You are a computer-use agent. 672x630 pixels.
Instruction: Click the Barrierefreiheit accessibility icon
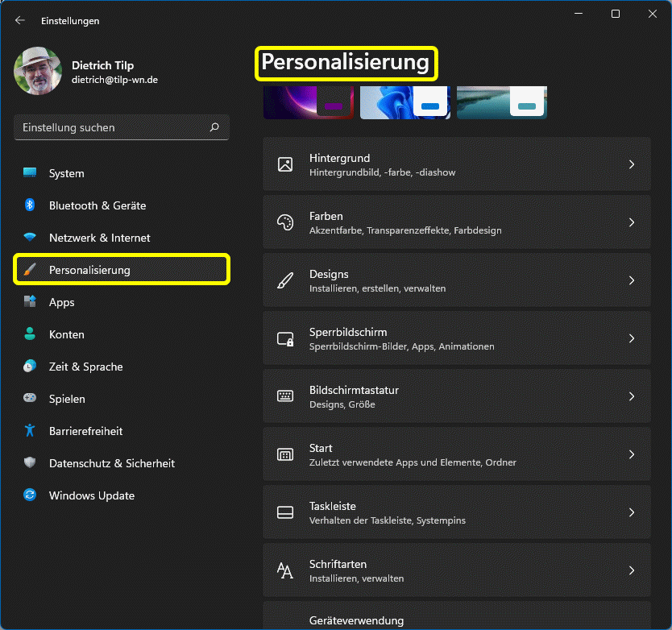coord(30,431)
